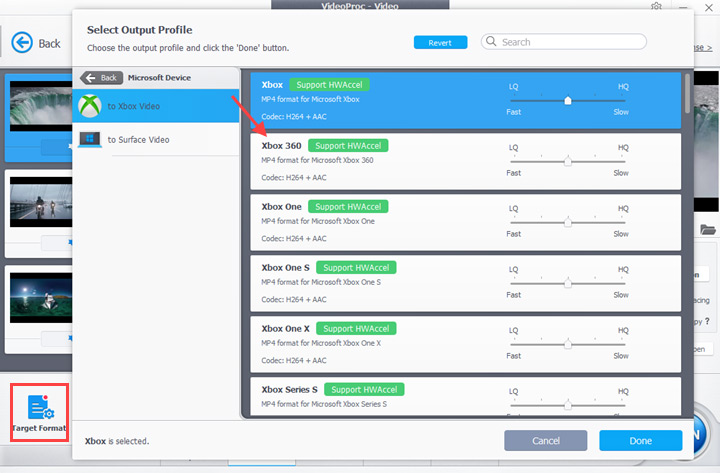The height and width of the screenshot is (473, 720).
Task: Choose to Xbox Video category
Action: click(156, 106)
